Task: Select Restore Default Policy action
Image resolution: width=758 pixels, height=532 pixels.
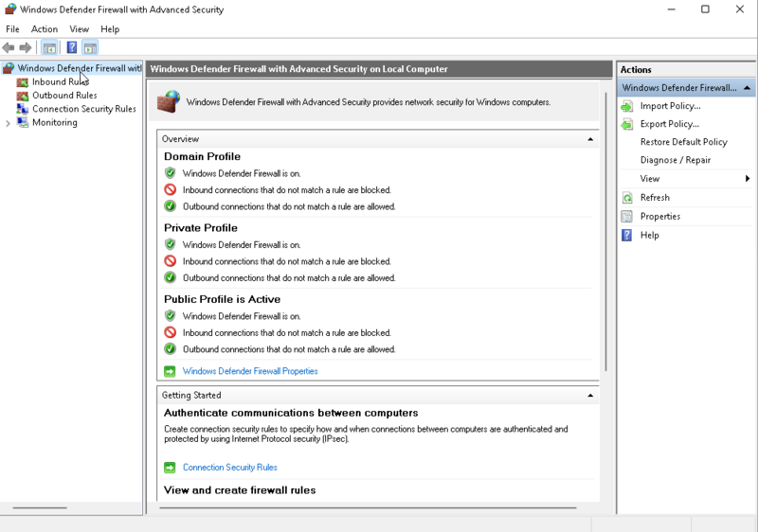Action: coord(683,142)
